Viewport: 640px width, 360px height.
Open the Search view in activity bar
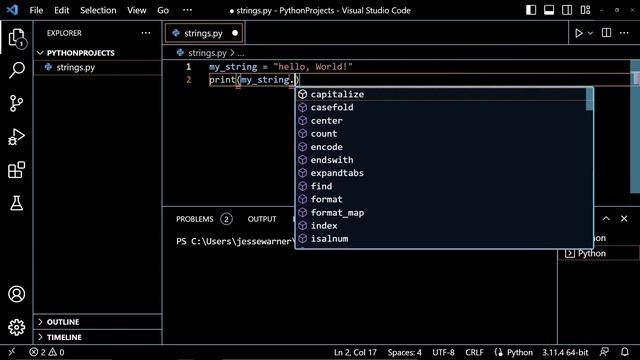pyautogui.click(x=17, y=70)
